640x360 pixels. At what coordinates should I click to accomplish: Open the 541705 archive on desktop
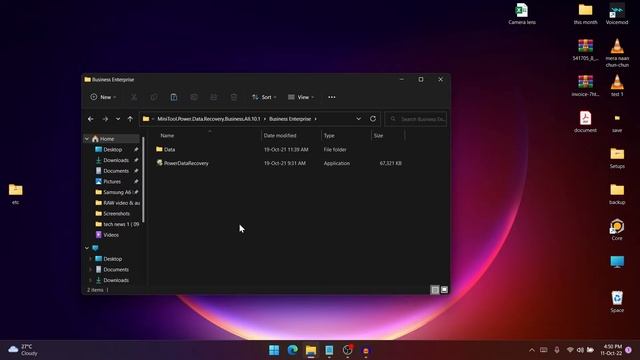585,50
